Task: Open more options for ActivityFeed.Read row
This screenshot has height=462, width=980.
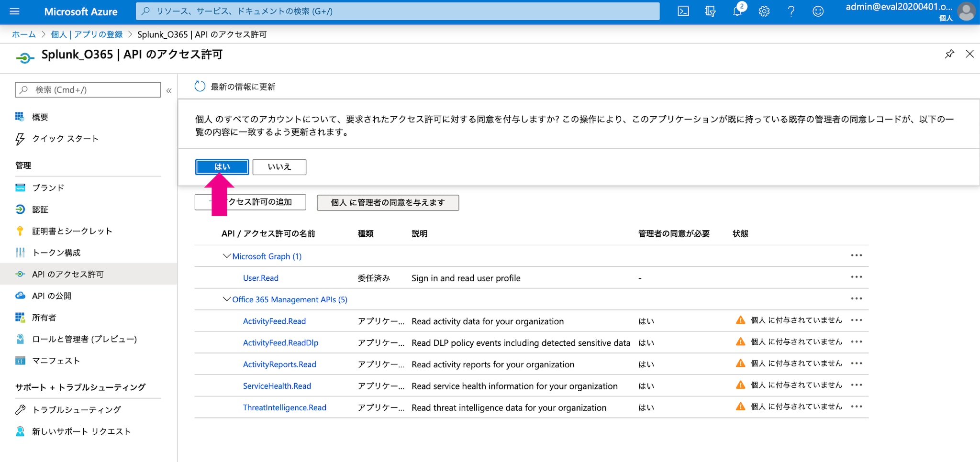Action: point(857,320)
